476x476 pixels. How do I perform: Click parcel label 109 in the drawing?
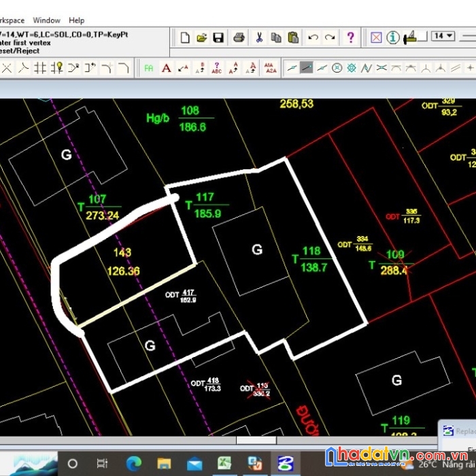(x=395, y=254)
